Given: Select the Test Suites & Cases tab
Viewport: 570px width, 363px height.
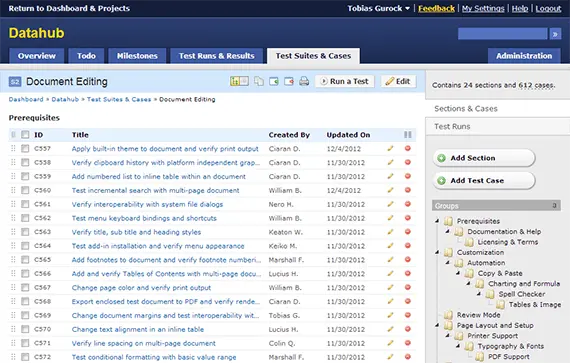Looking at the screenshot, I should (x=313, y=56).
